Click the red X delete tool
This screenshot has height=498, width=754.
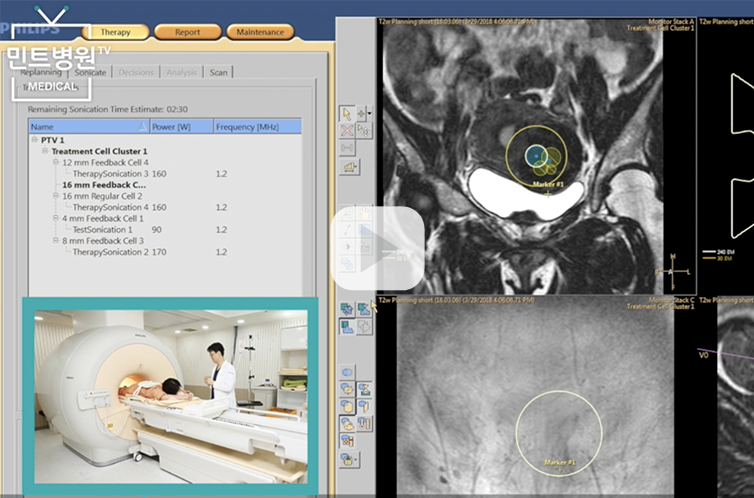tap(347, 130)
